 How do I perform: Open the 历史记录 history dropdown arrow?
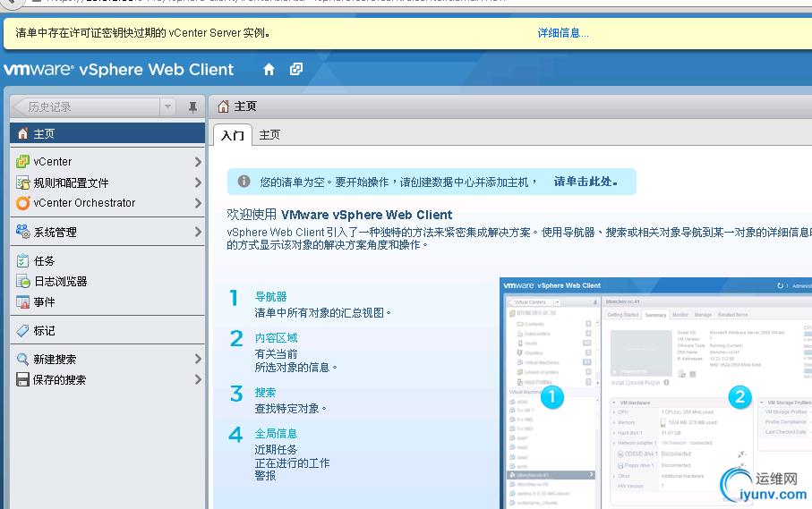(167, 106)
